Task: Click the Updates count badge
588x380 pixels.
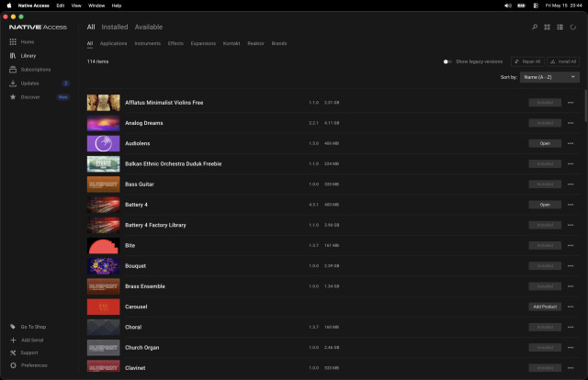Action: [65, 84]
